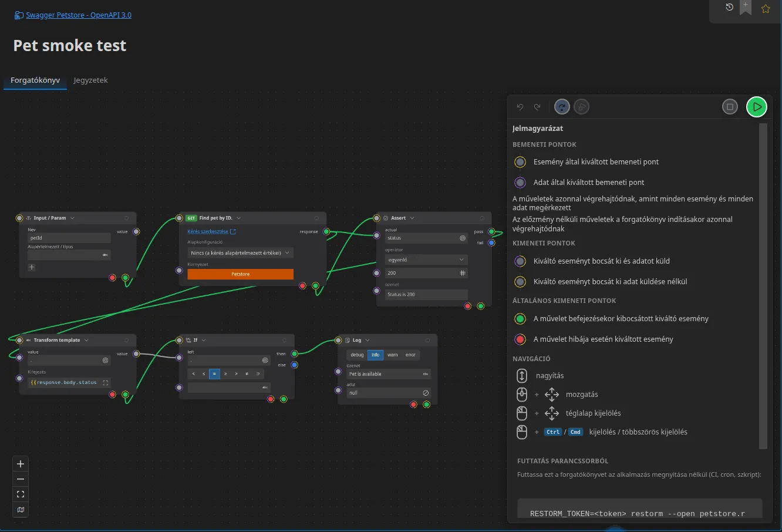782x532 pixels.
Task: Toggle the step-over debug mode button
Action: 562,107
